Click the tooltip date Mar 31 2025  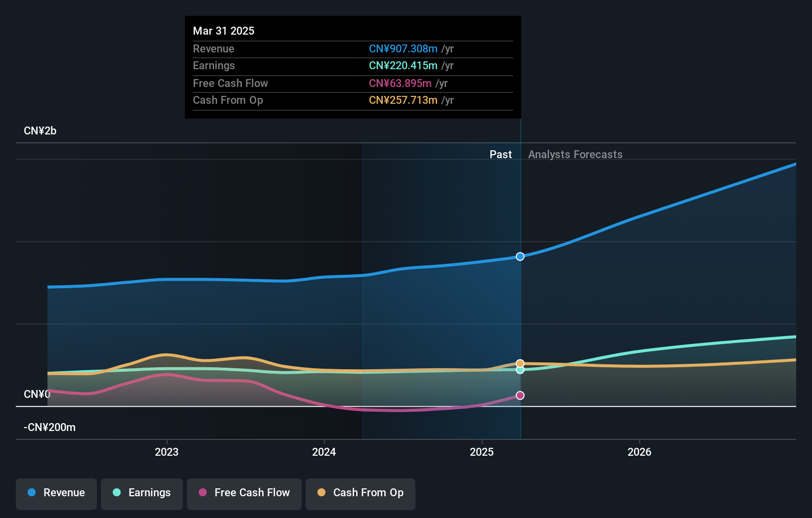coord(224,31)
